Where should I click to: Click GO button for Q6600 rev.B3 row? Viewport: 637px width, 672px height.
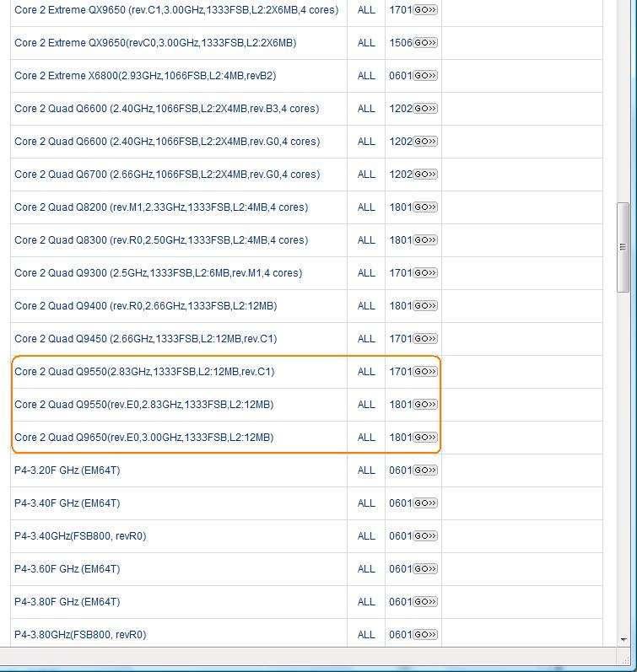tap(425, 109)
